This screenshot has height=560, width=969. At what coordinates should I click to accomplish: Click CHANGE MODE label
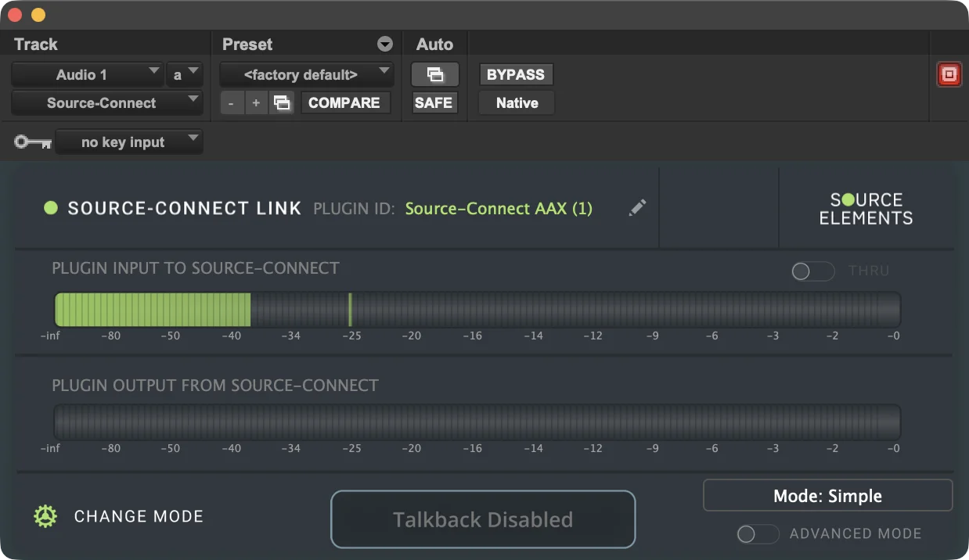click(139, 516)
